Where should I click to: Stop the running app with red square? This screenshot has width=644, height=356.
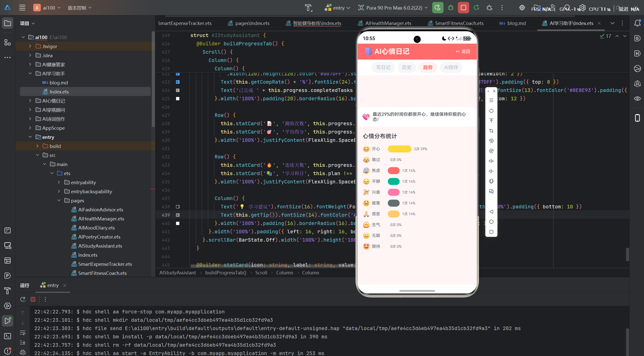463,8
